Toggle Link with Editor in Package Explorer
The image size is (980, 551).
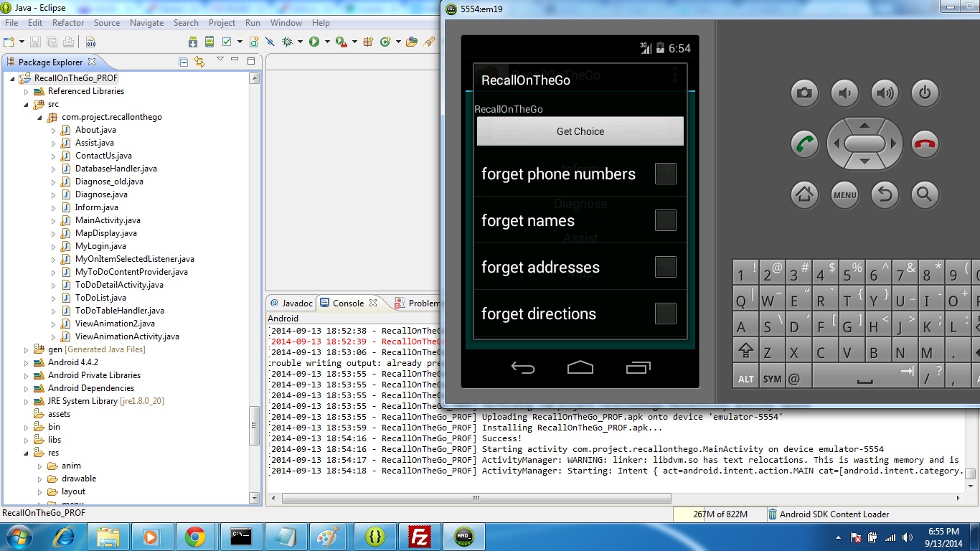(199, 62)
